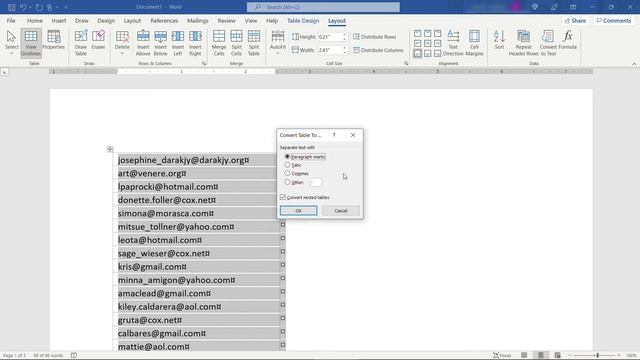The image size is (640, 360).
Task: Click Split Cells
Action: coord(236,42)
